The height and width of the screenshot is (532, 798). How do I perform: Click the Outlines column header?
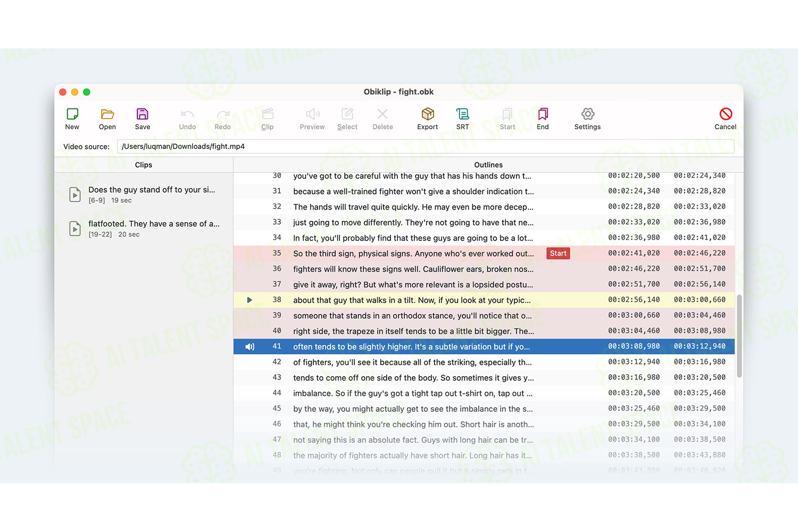[x=488, y=165]
